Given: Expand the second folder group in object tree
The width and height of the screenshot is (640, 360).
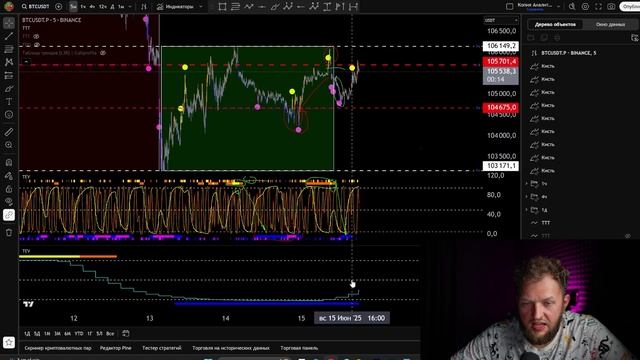Looking at the screenshot, I should [x=527, y=197].
